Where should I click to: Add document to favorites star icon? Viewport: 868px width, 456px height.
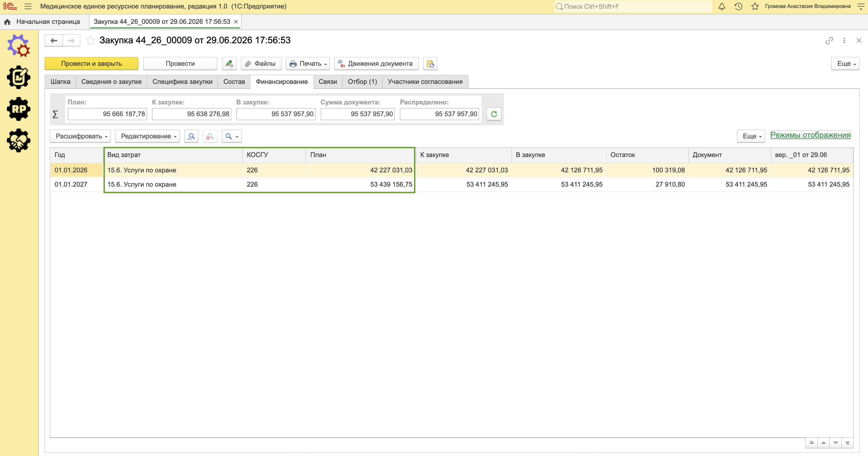90,41
